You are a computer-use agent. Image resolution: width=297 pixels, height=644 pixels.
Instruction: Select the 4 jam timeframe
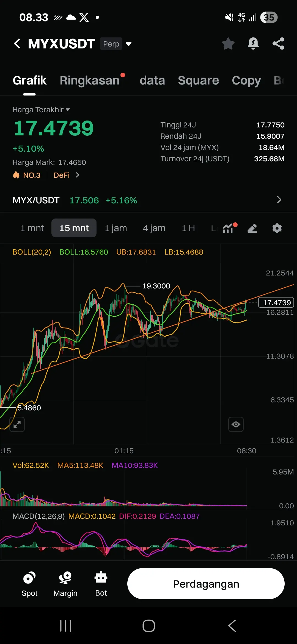click(x=154, y=228)
